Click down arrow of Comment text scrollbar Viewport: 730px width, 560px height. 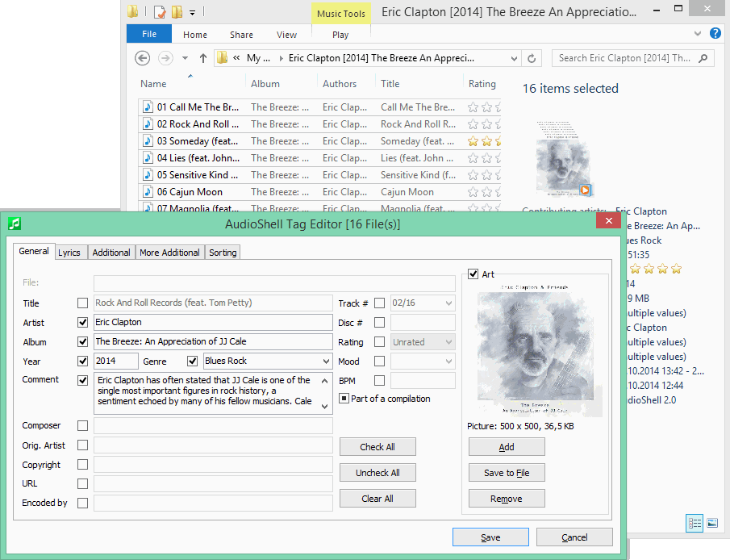[324, 407]
